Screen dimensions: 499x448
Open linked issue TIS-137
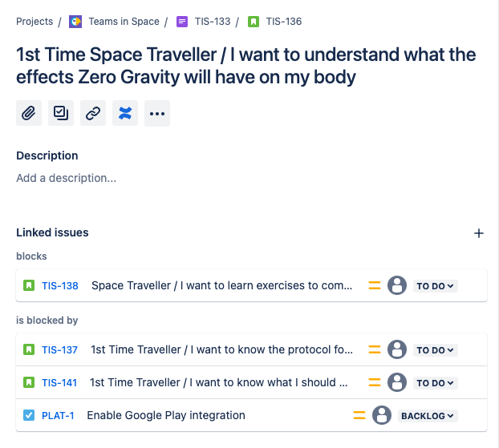pos(59,349)
